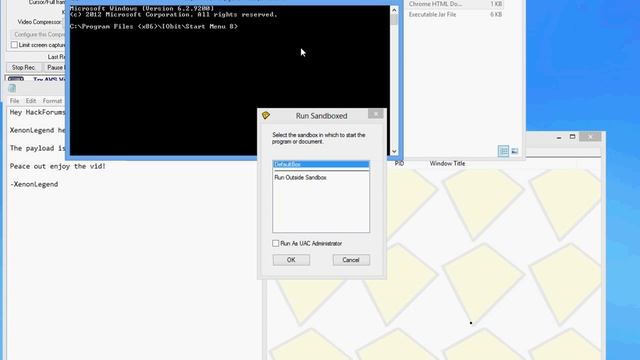This screenshot has height=360, width=640.
Task: Click the 'Peace out enjoy the vid!' line
Action: click(x=58, y=166)
